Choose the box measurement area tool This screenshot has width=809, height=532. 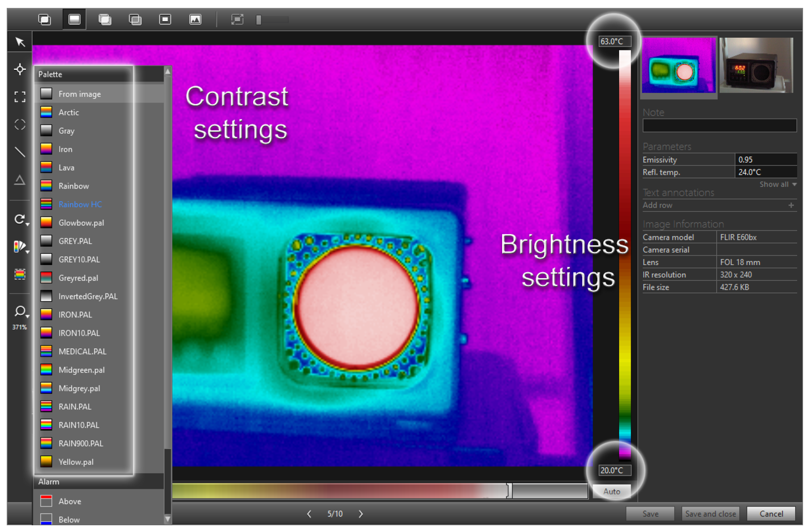click(x=20, y=97)
